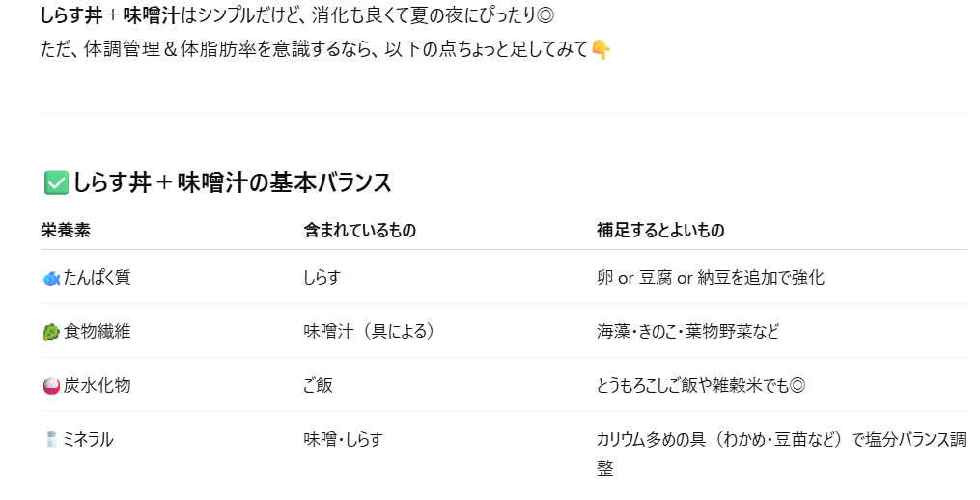This screenshot has height=500, width=980.
Task: Click bold しらす丼＋味噌汁 text in first line
Action: (110, 15)
